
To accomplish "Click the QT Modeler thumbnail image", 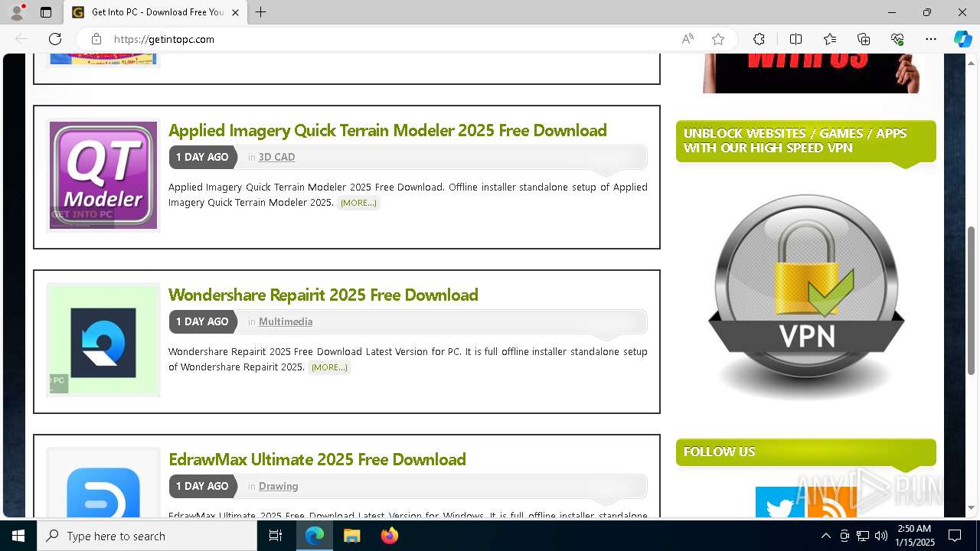I will tap(103, 175).
